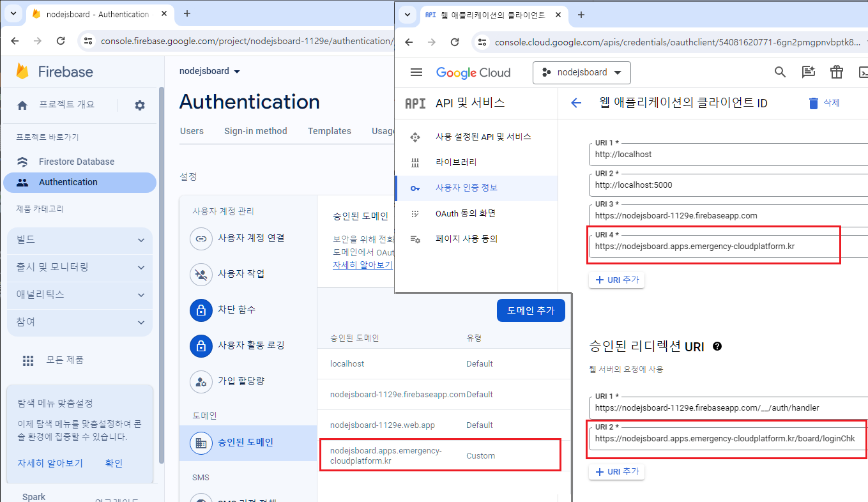The width and height of the screenshot is (868, 502).
Task: Focus URI 4 emergency-cloudplatform.kr origin field
Action: pos(728,246)
